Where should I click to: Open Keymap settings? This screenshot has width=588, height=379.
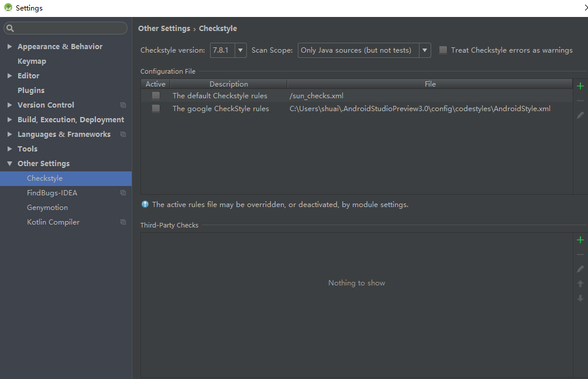(x=32, y=61)
